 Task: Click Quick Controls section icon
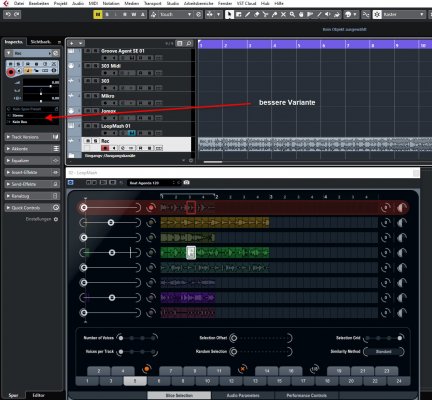pyautogui.click(x=56, y=208)
